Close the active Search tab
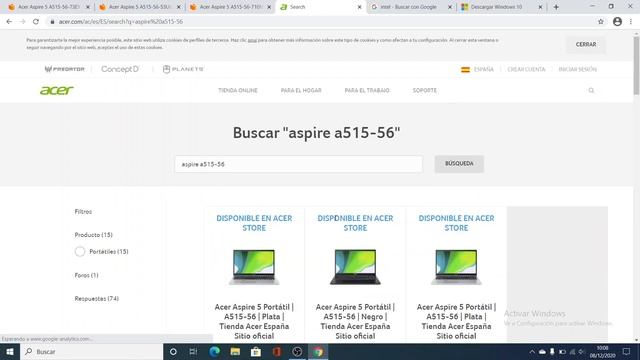This screenshot has height=360, width=640. pyautogui.click(x=360, y=7)
